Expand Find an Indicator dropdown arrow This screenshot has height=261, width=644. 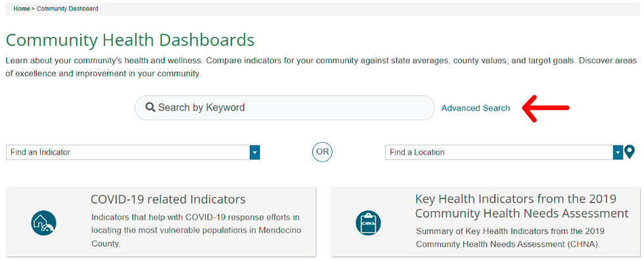coord(255,152)
